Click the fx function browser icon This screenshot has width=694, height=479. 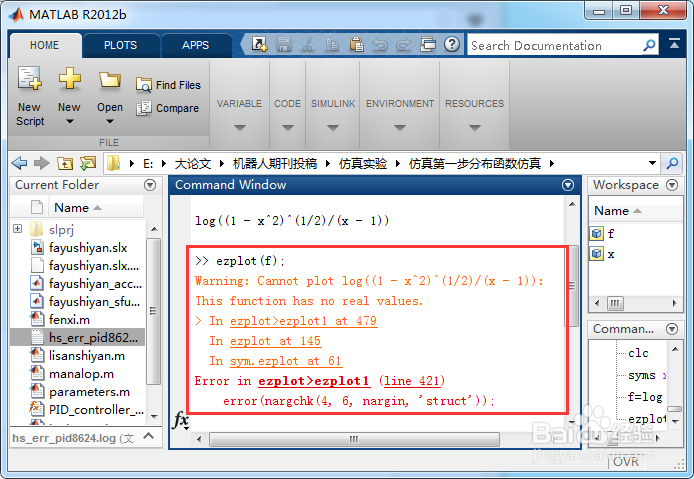point(181,420)
